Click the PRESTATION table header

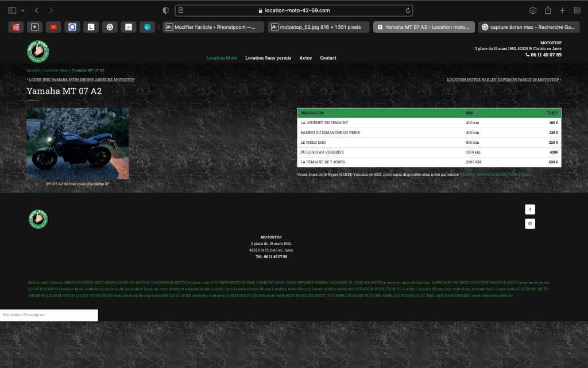[312, 113]
